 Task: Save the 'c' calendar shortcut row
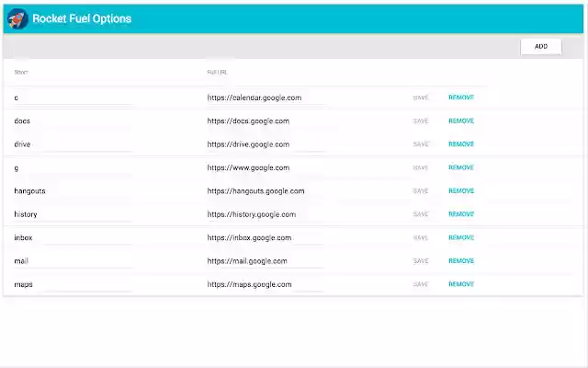pyautogui.click(x=421, y=98)
